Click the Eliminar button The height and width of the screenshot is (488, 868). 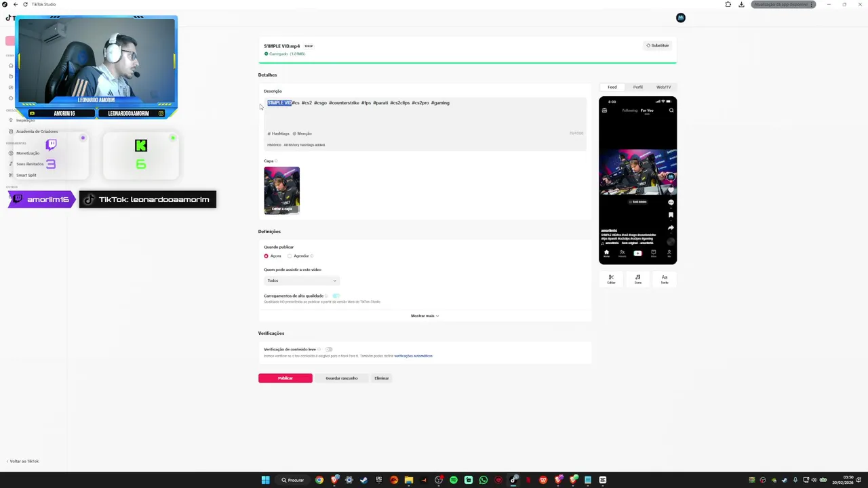coord(382,378)
